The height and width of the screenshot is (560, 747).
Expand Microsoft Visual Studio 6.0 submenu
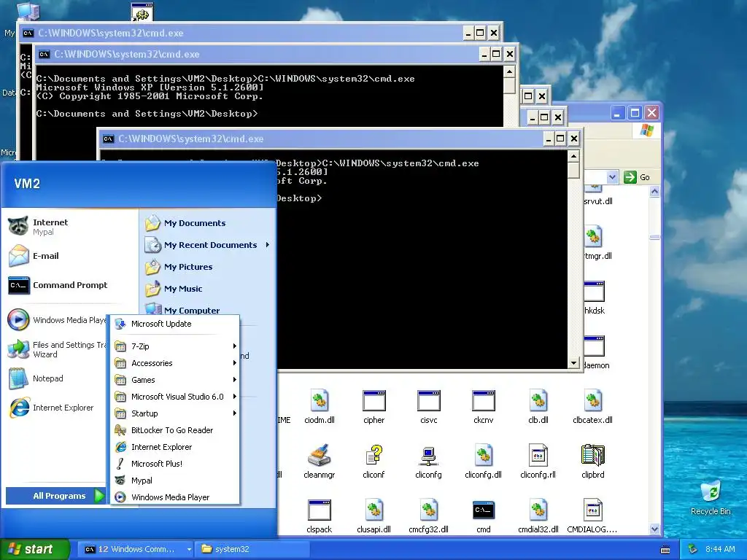[x=175, y=396]
